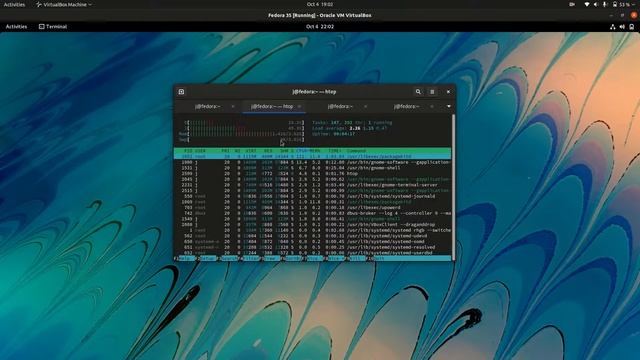Sort by the RES column header
Image resolution: width=640 pixels, height=360 pixels.
(268, 151)
